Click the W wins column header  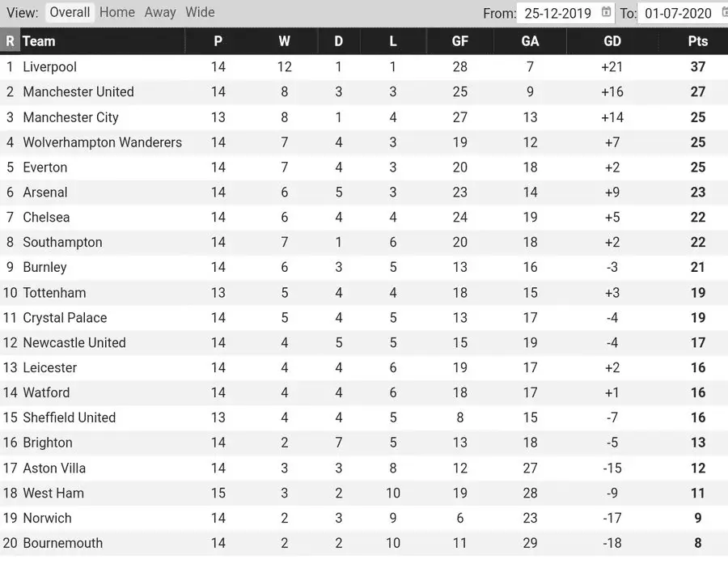click(x=284, y=41)
